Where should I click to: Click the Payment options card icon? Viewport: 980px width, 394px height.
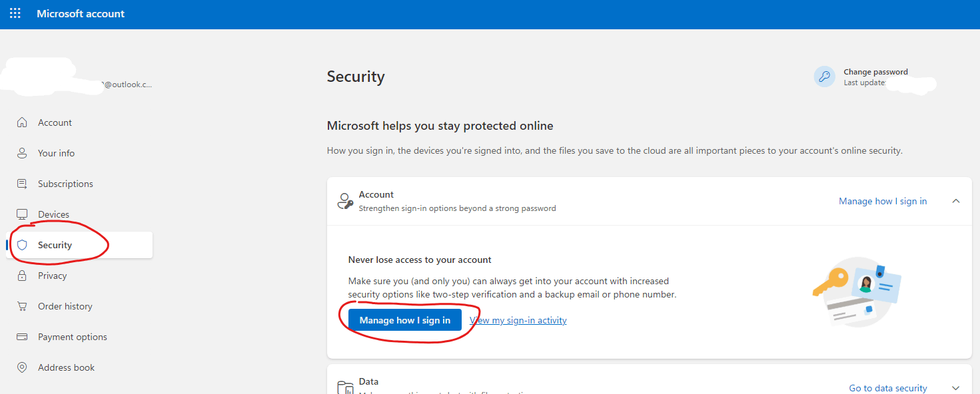click(x=22, y=336)
